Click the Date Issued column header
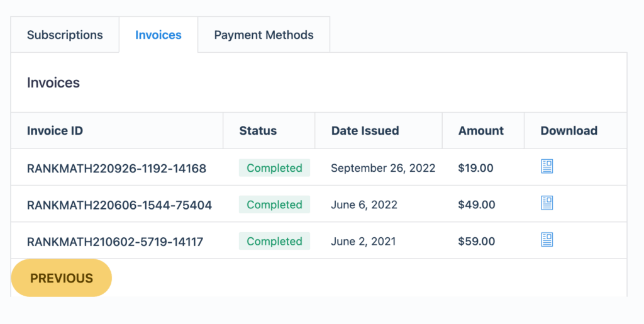The image size is (644, 324). point(365,131)
